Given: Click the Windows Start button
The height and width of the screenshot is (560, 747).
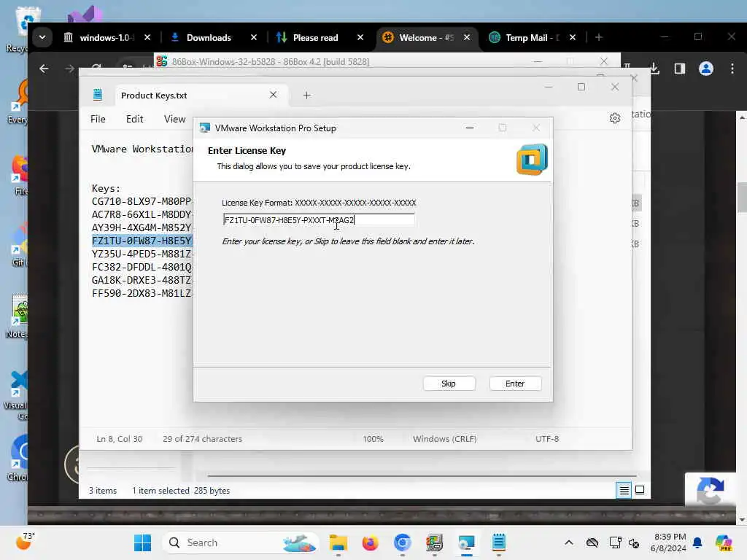Looking at the screenshot, I should tap(142, 542).
